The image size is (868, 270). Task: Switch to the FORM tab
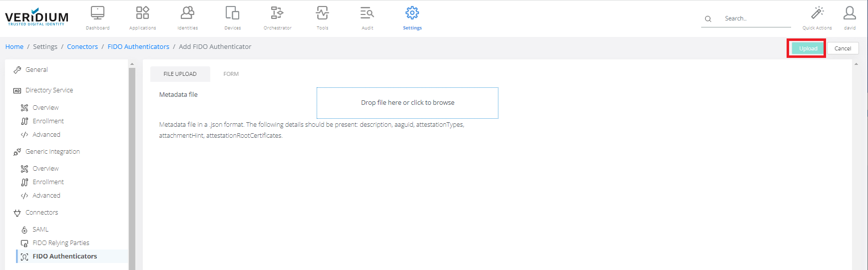click(x=231, y=74)
